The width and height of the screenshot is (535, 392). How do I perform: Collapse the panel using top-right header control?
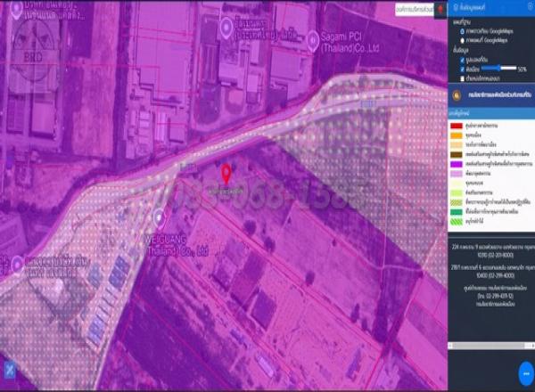point(528,7)
